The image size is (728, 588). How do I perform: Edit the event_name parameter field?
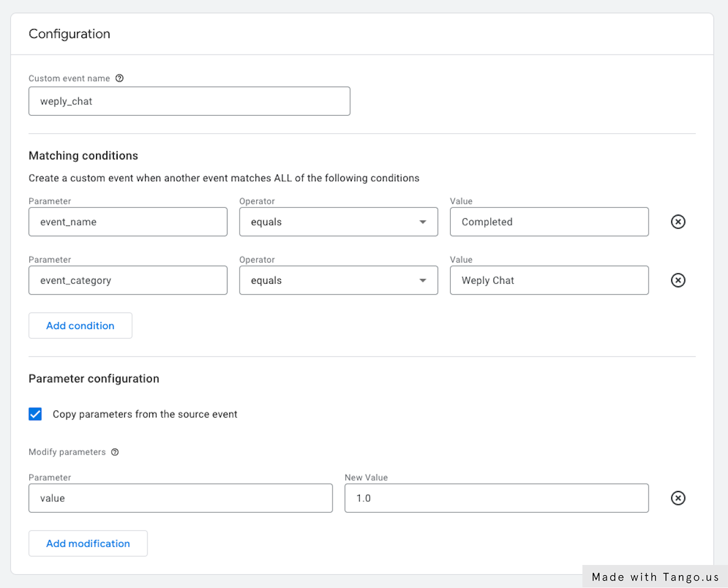click(128, 222)
